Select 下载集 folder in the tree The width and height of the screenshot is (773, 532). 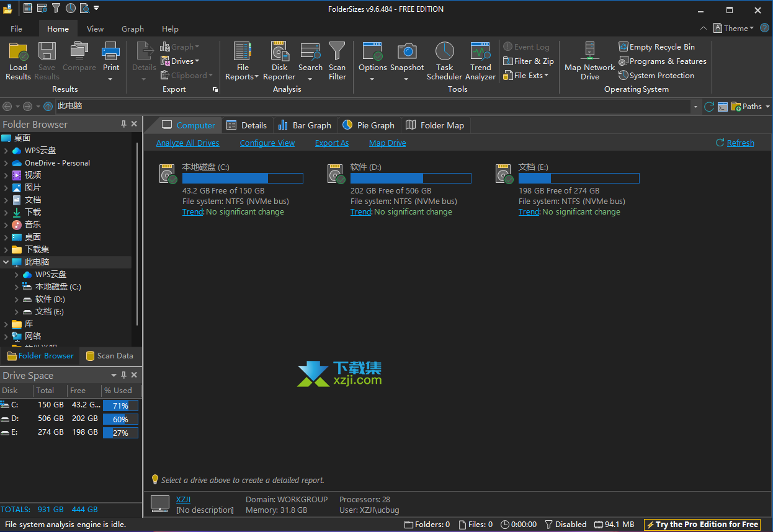(x=37, y=250)
